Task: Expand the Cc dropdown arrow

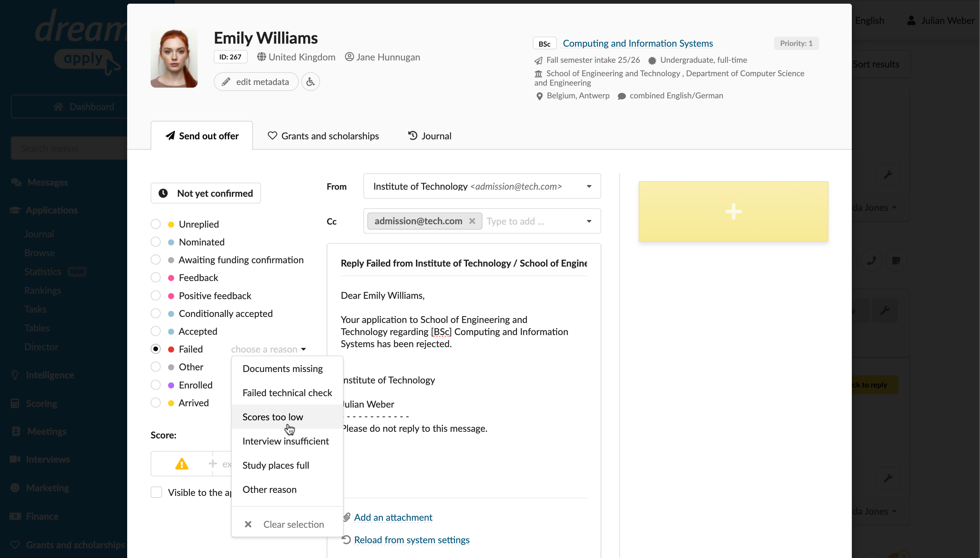Action: coord(589,221)
